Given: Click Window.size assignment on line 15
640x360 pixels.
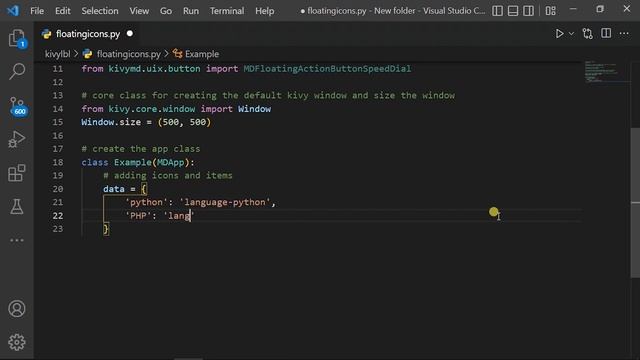Looking at the screenshot, I should 146,122.
